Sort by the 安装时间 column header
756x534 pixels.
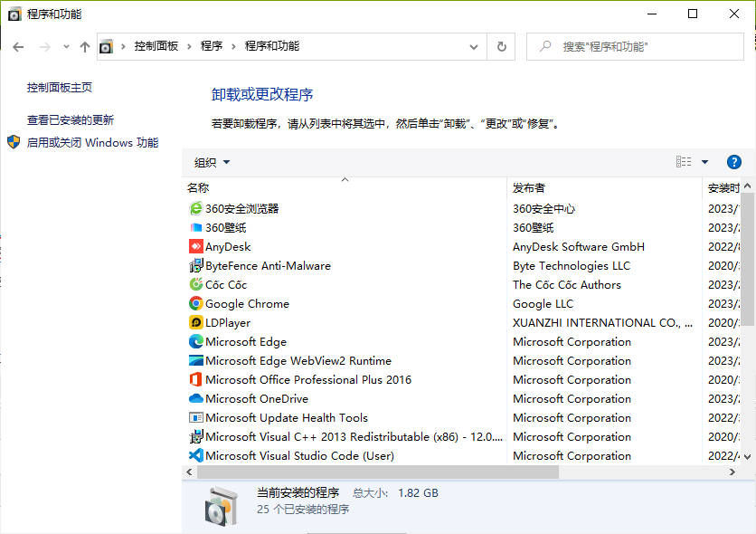[x=722, y=187]
